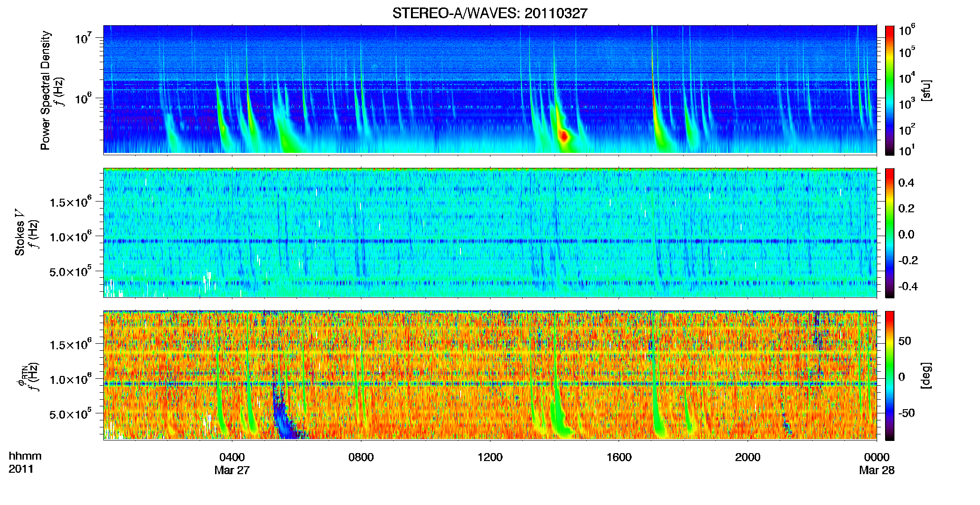Screen dimensions: 980x505
Task: Click the 0400 time axis label
Action: pyautogui.click(x=232, y=457)
